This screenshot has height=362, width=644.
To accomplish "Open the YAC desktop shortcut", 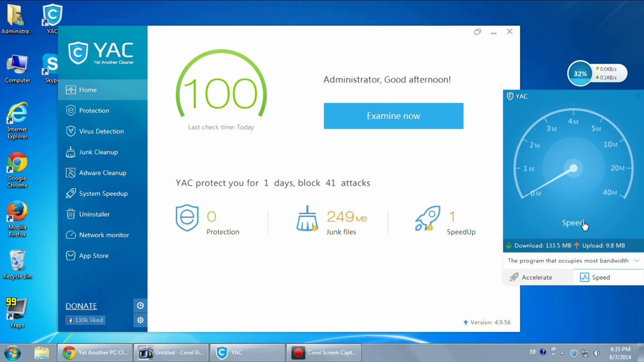I will click(52, 20).
